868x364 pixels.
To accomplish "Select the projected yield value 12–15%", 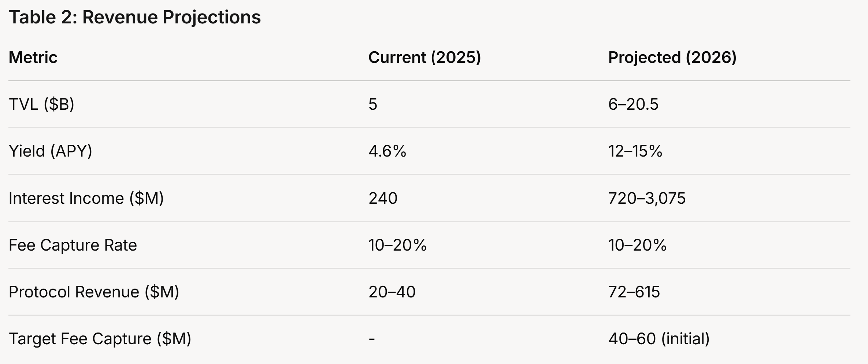I will (635, 151).
